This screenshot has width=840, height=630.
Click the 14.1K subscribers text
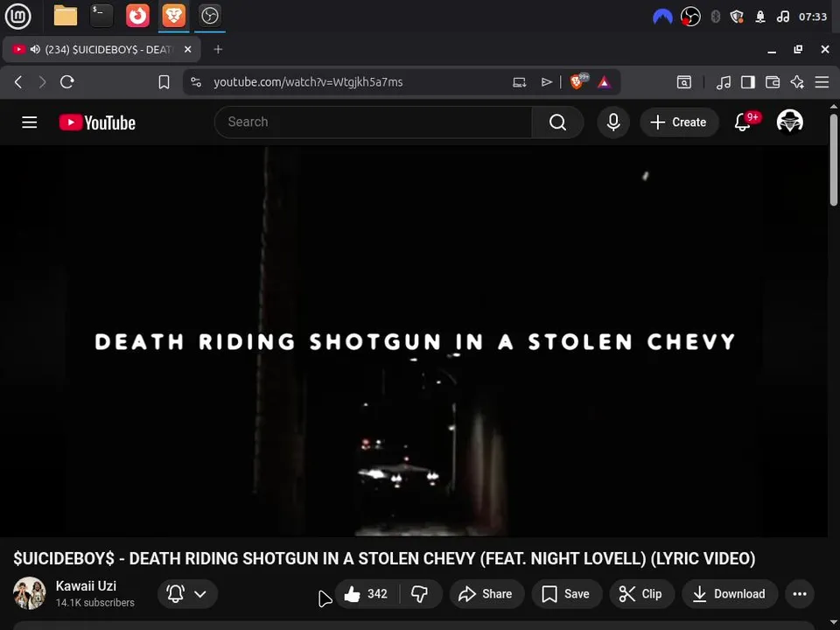click(94, 603)
